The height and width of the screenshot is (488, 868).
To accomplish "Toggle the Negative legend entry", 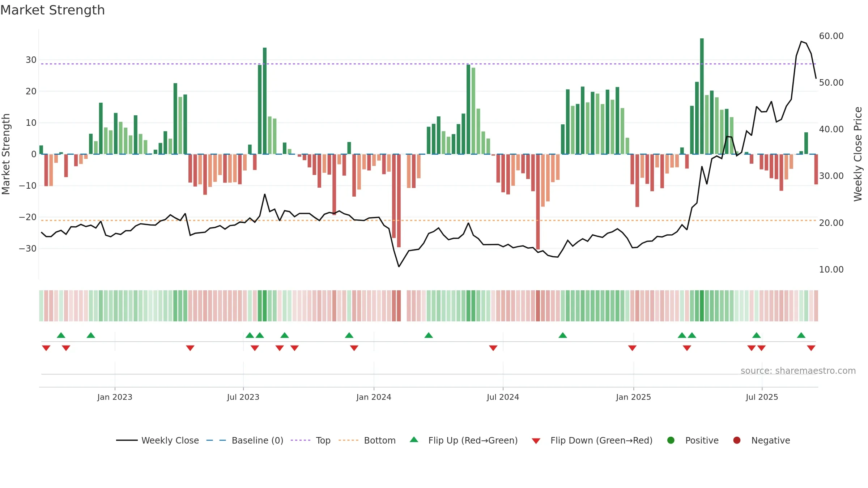I will click(761, 440).
